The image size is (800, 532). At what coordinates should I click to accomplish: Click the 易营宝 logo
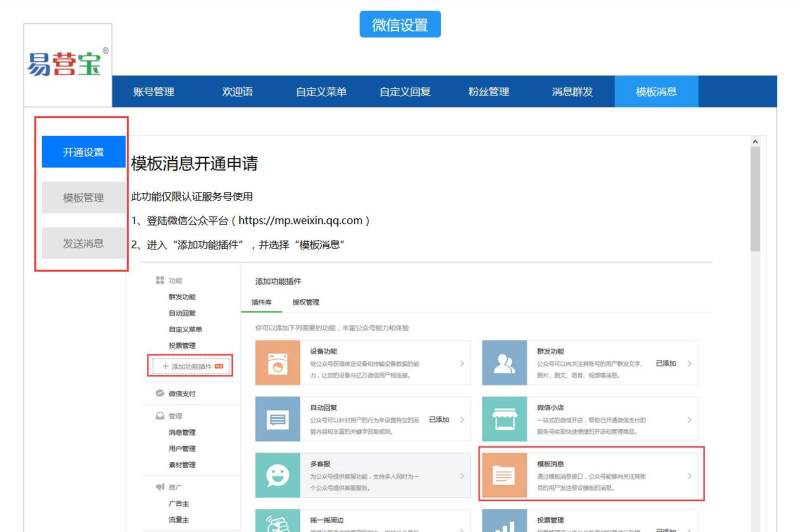[x=67, y=65]
